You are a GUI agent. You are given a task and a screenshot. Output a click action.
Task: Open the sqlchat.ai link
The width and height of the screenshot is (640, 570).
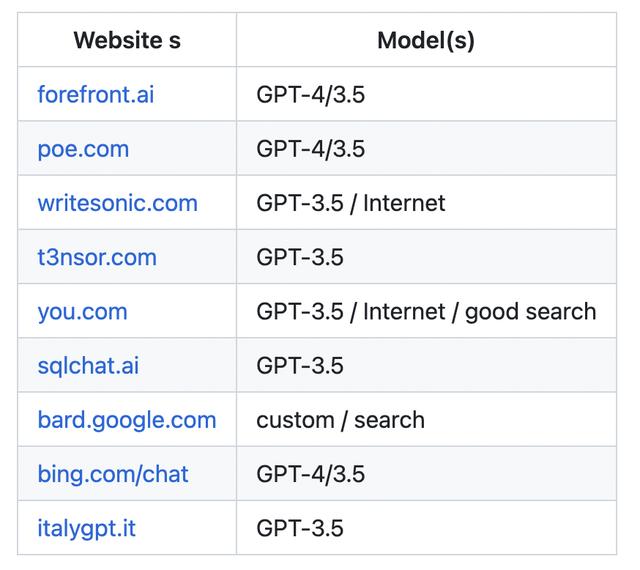88,365
